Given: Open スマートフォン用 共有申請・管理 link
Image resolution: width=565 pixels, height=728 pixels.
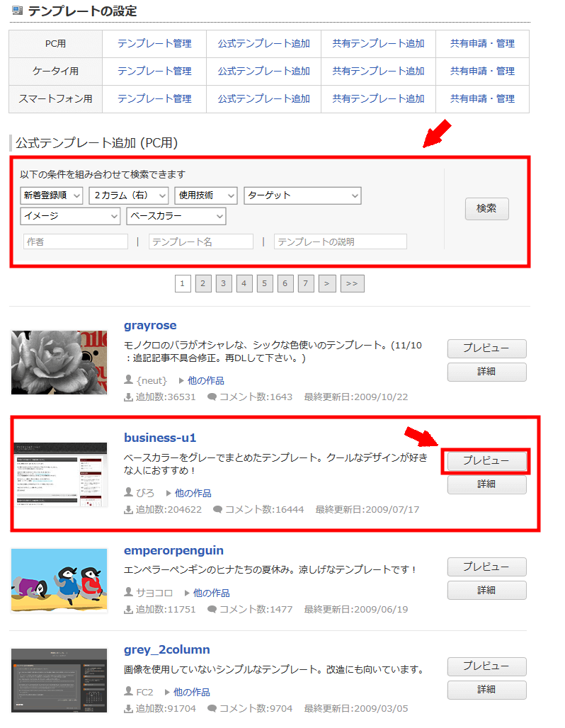Looking at the screenshot, I should coord(482,99).
